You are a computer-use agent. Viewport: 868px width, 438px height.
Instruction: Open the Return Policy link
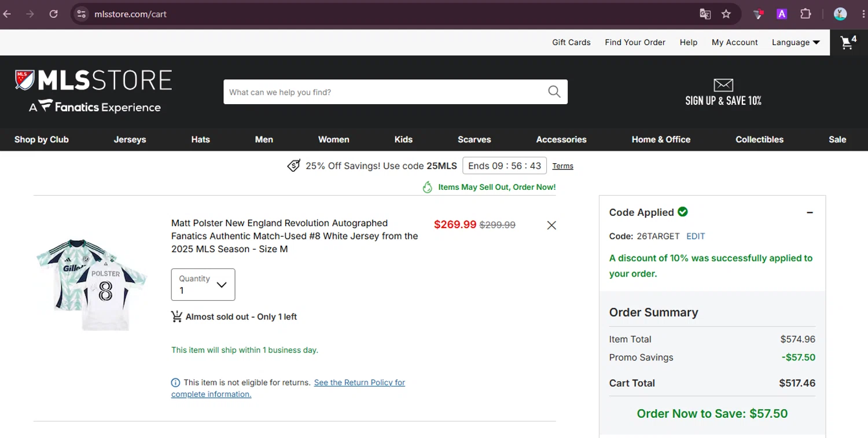click(288, 388)
